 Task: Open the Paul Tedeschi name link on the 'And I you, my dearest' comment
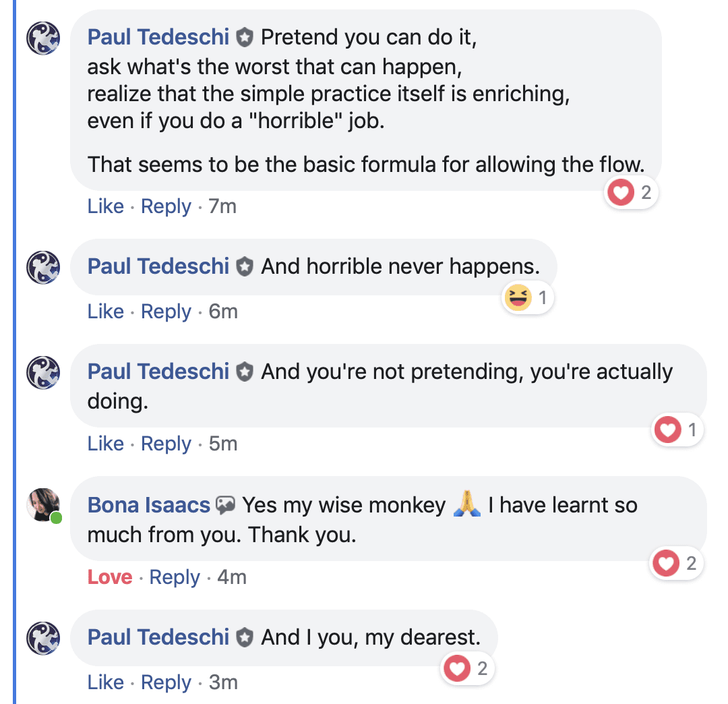[158, 638]
